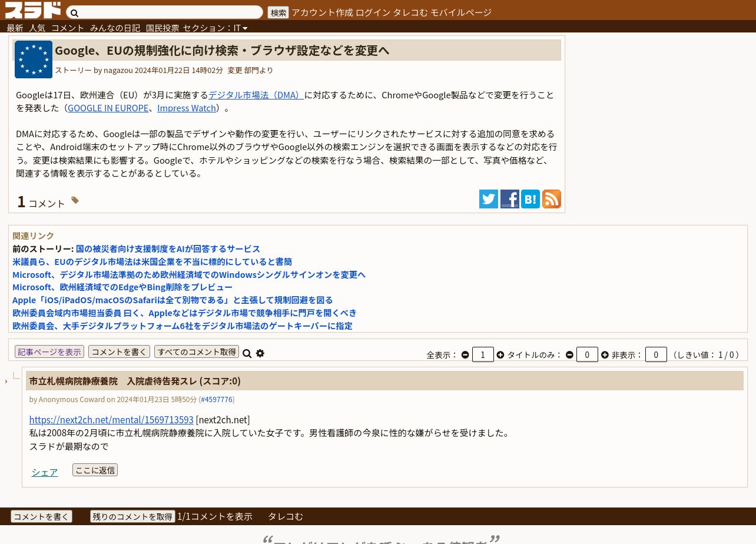Open Impress Watch link
This screenshot has width=756, height=544.
point(187,108)
